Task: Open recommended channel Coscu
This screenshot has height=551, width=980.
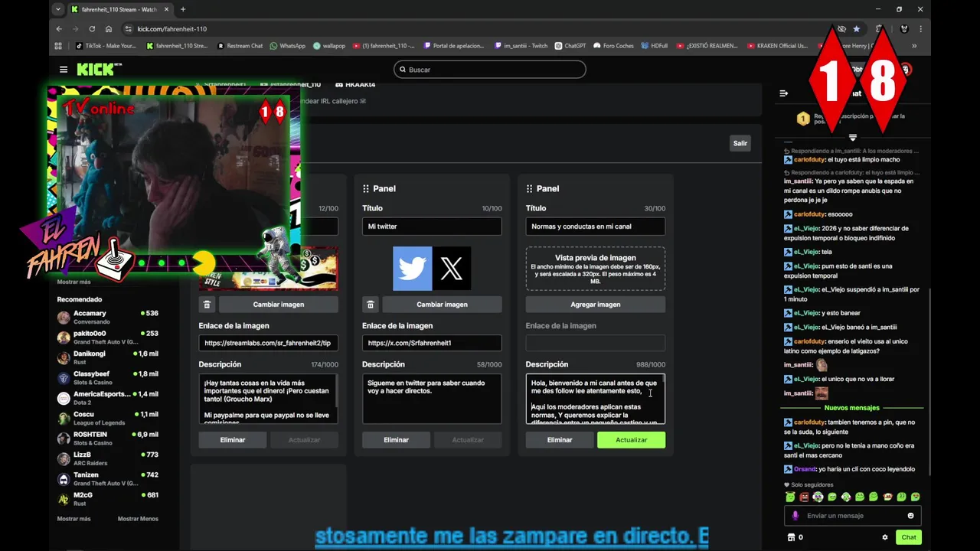Action: [x=108, y=418]
